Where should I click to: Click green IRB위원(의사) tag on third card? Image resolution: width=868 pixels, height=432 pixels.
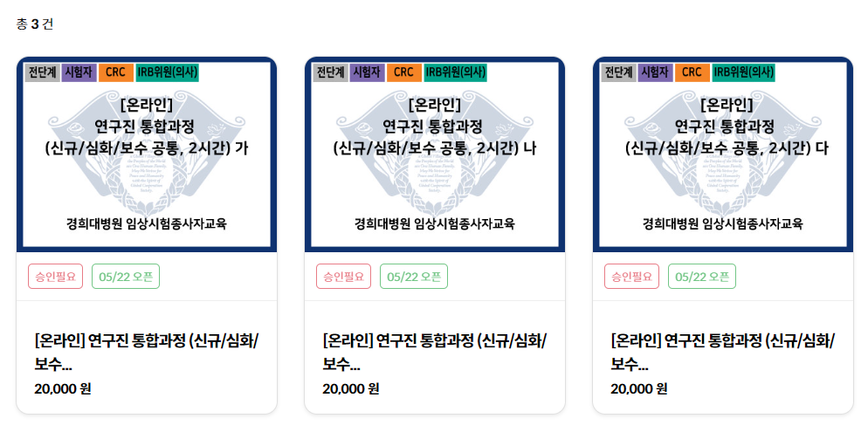click(x=743, y=72)
